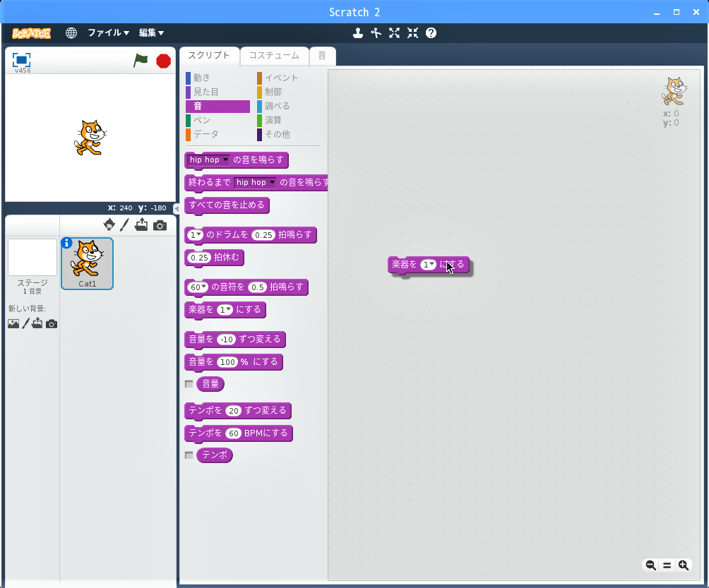
Task: Open the block help question-mark tool
Action: [x=431, y=32]
